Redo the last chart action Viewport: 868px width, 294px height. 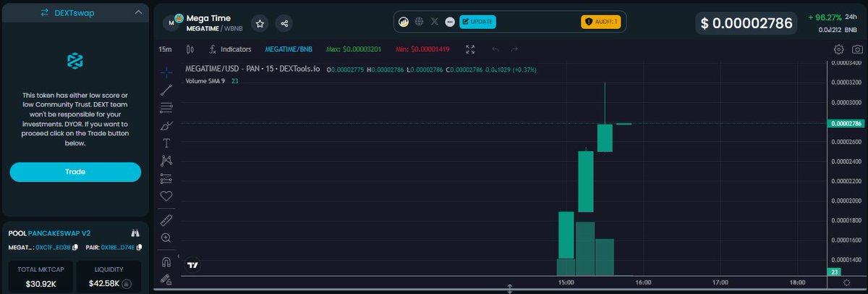click(514, 49)
